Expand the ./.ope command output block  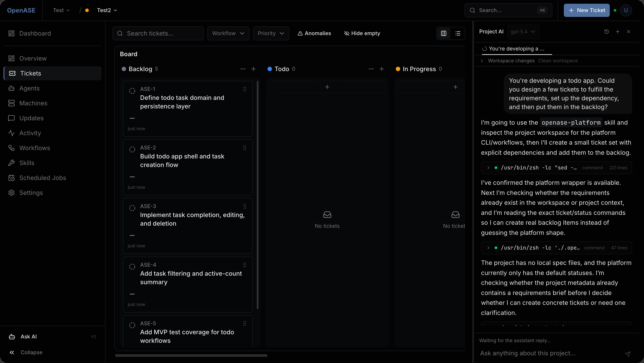click(x=556, y=248)
